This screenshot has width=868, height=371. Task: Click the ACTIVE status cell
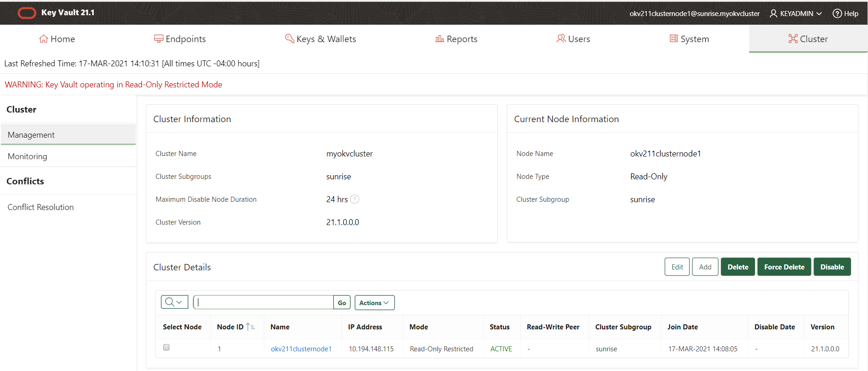pyautogui.click(x=501, y=349)
